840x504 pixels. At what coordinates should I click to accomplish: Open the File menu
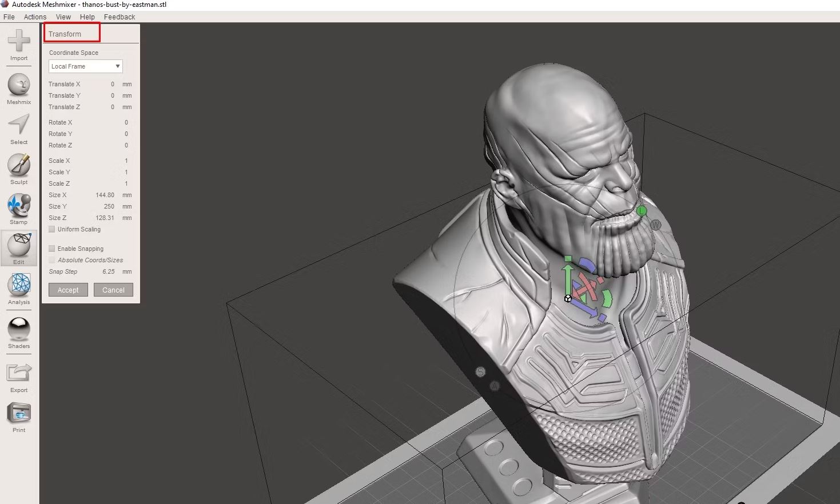click(x=9, y=17)
